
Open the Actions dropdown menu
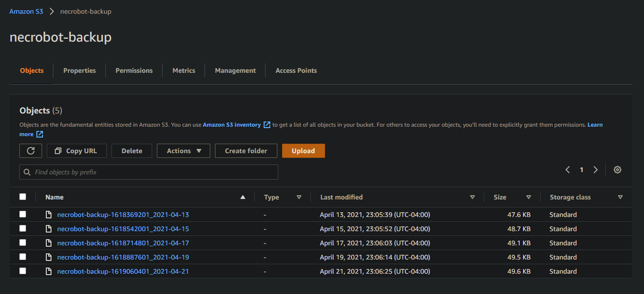183,151
